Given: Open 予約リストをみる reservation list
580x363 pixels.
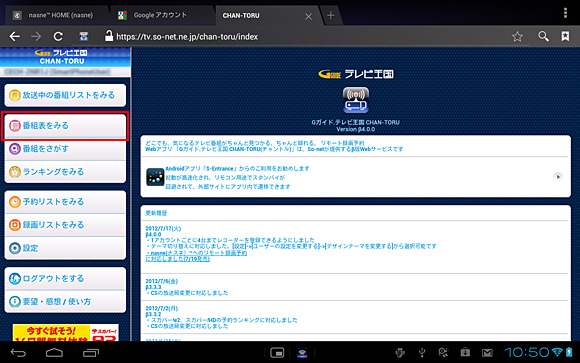Looking at the screenshot, I should (x=65, y=202).
